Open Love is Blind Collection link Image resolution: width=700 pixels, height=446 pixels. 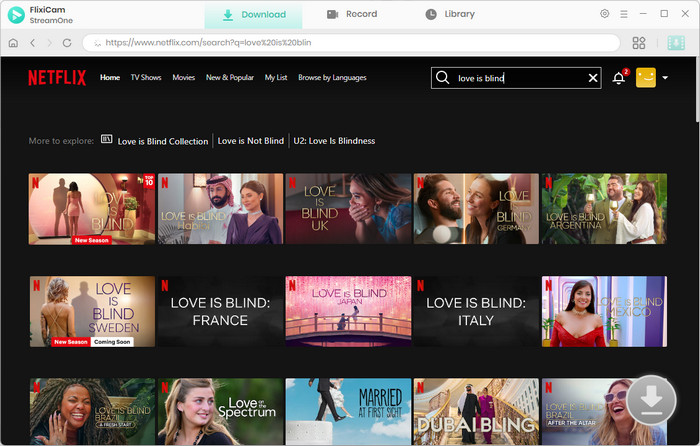pyautogui.click(x=163, y=142)
